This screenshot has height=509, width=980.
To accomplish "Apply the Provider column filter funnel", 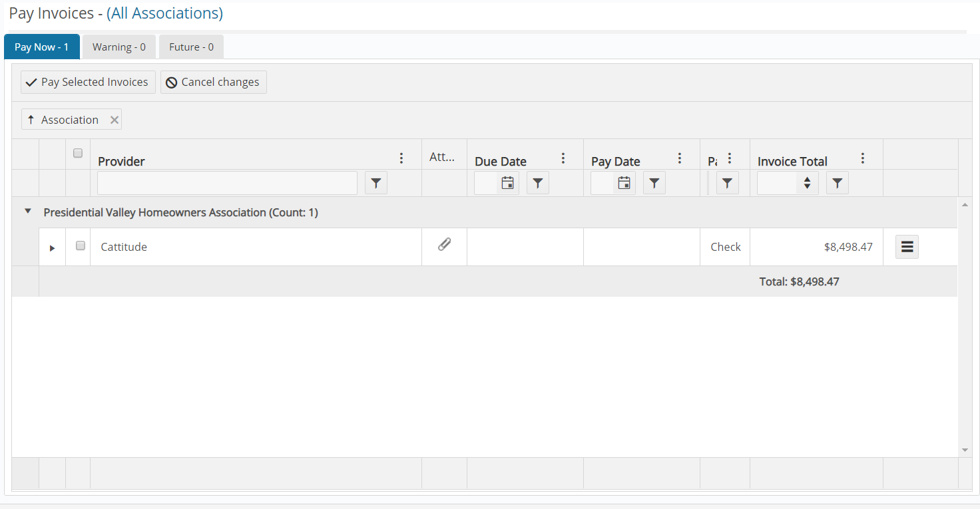I will [x=375, y=182].
